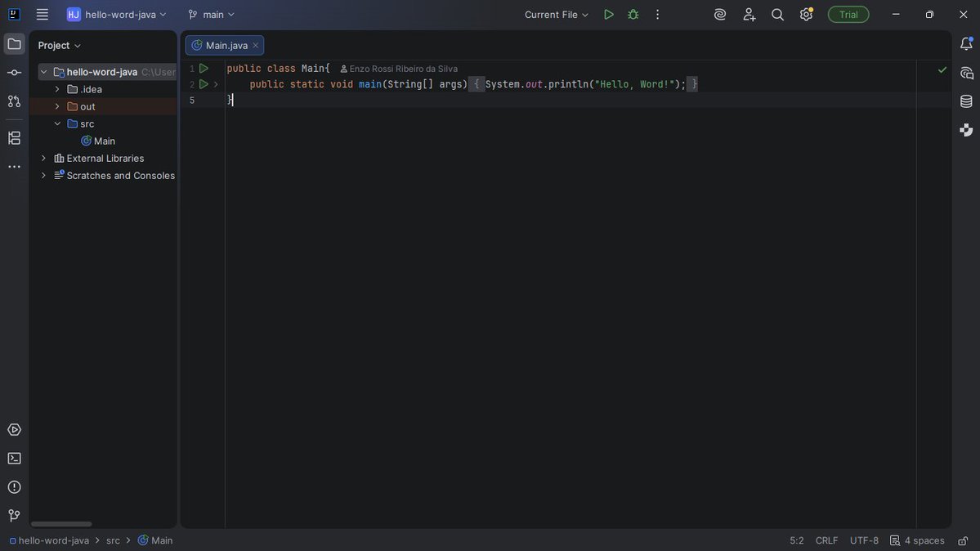Select the .idea folder row

(103, 89)
